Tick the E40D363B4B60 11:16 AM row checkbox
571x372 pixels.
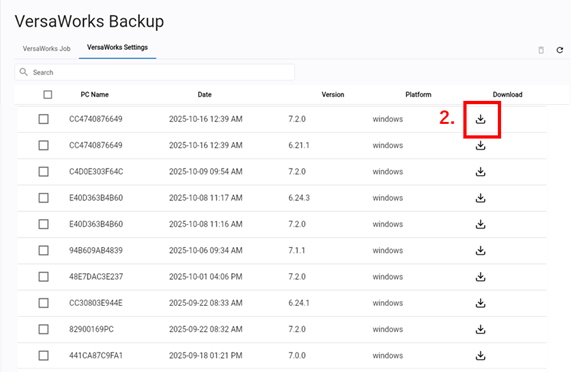[x=44, y=224]
